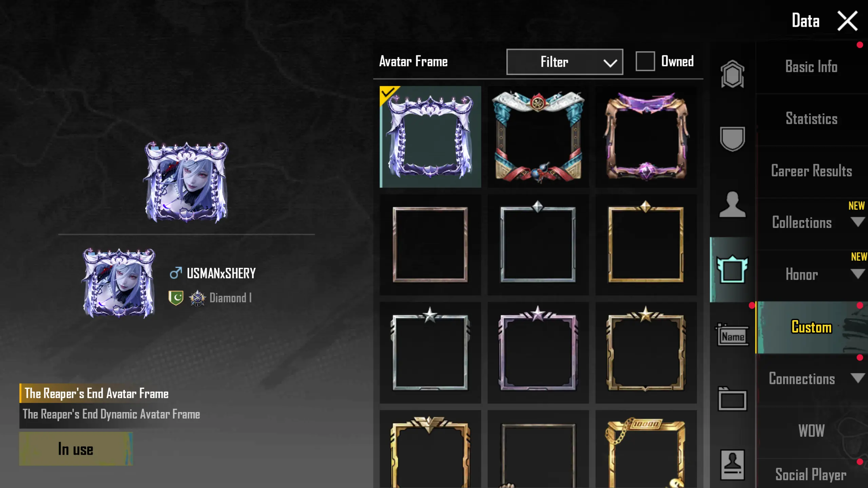The image size is (868, 488).
Task: Select the shield icon in sidebar
Action: 732,139
